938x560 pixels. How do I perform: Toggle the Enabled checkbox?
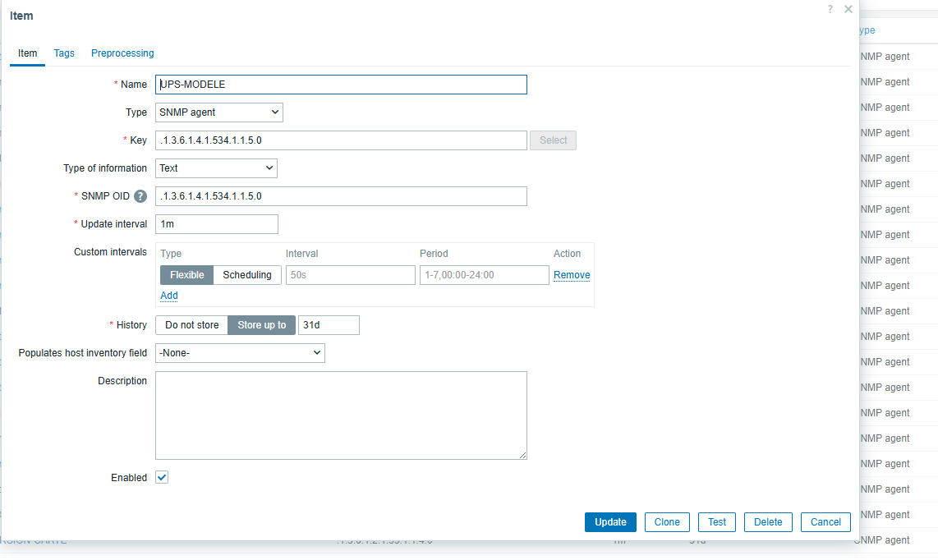pos(162,477)
